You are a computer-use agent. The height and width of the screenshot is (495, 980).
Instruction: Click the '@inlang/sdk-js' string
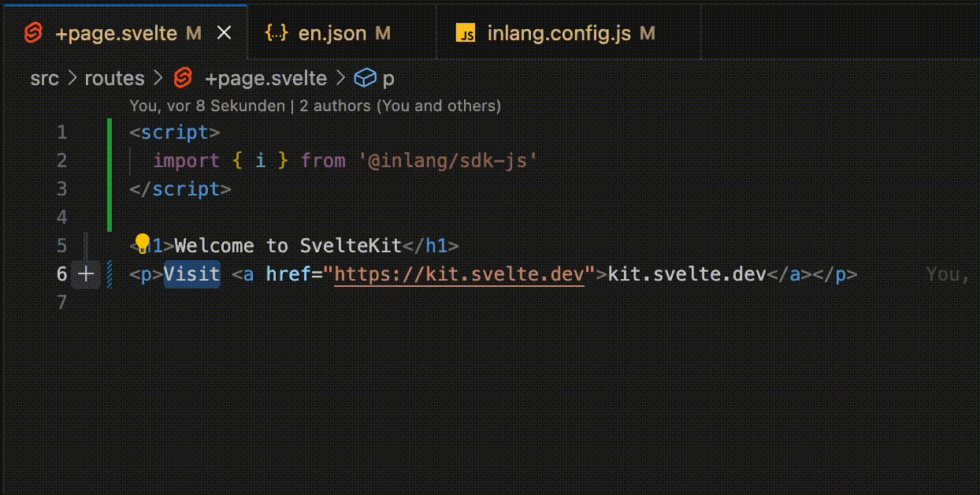[x=447, y=161]
